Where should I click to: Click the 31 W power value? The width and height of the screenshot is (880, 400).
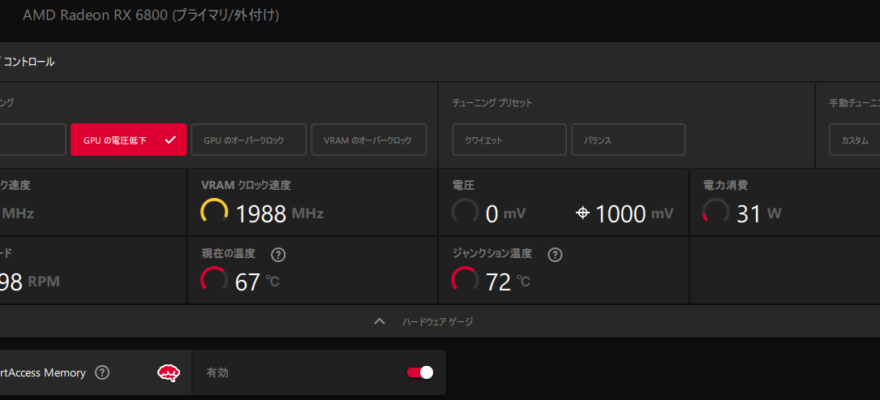tap(759, 214)
